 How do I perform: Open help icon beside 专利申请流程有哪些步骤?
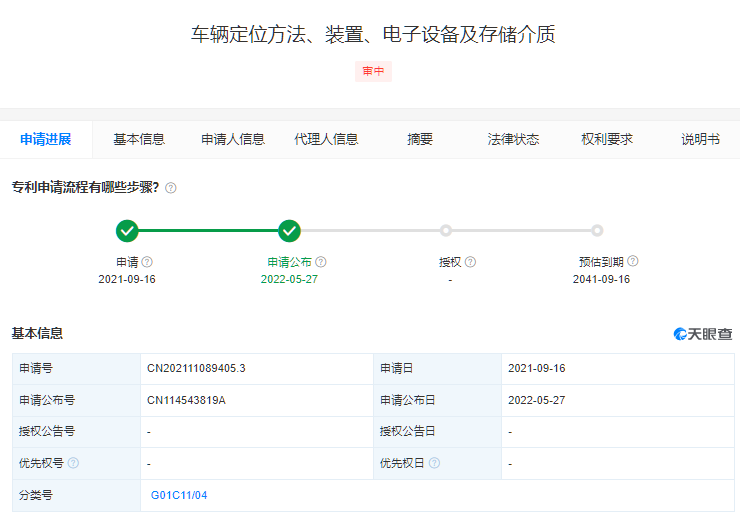(x=171, y=188)
